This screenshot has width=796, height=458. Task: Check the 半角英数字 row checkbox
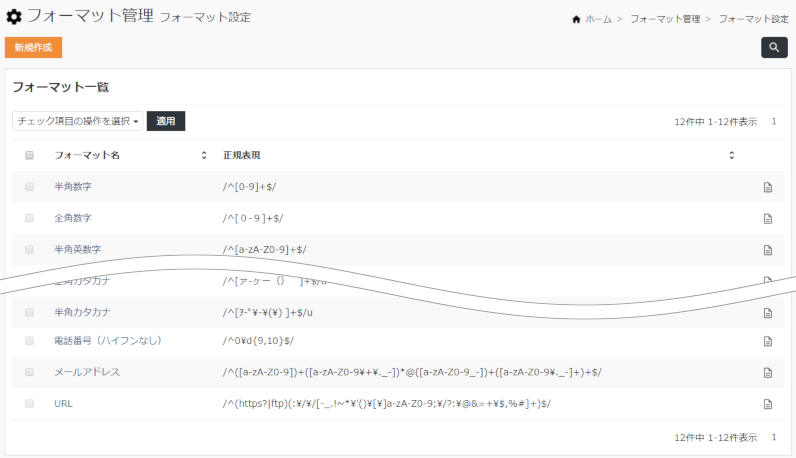pyautogui.click(x=29, y=249)
